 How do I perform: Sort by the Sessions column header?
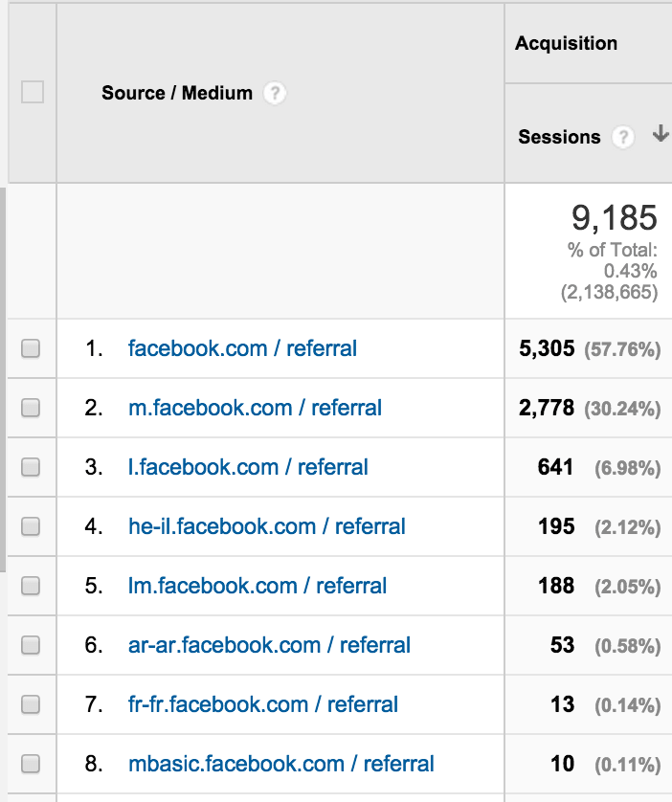(x=559, y=137)
